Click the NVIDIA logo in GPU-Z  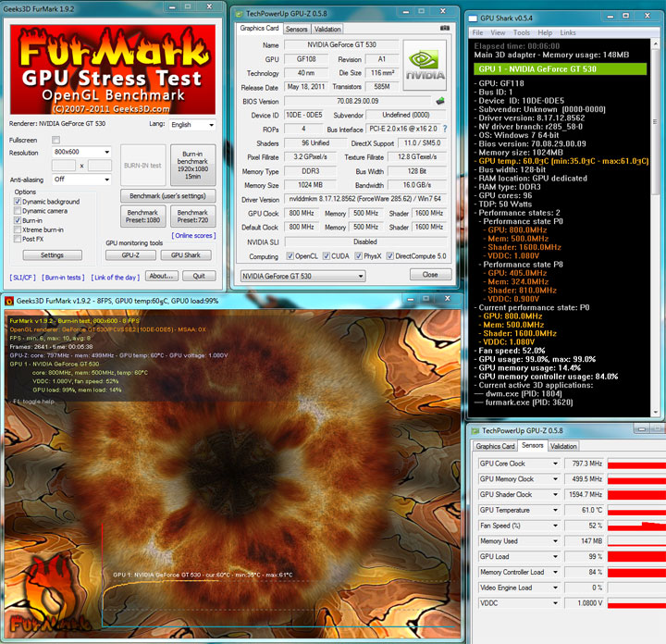point(425,65)
